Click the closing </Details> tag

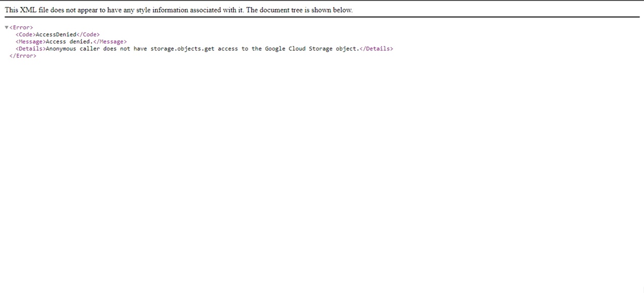pyautogui.click(x=376, y=49)
